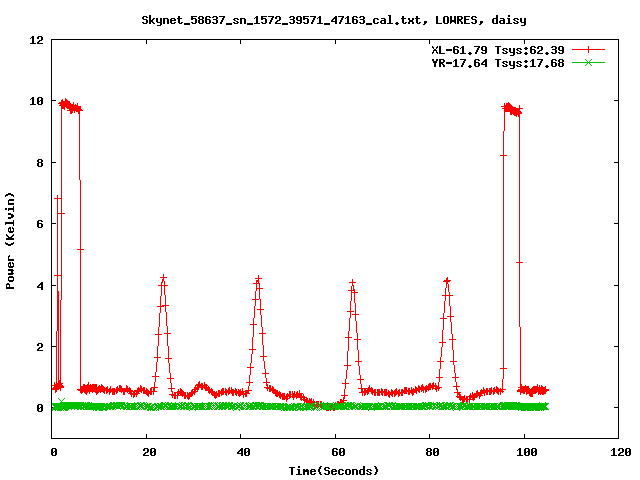Click the y-axis tick label 12
640x480 pixels.
[36, 40]
